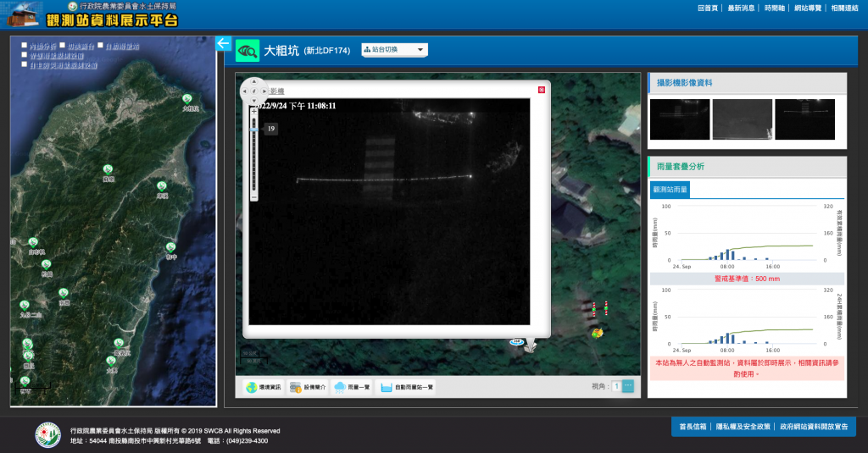Click the 設備簡介 button
This screenshot has width=868, height=453.
(308, 387)
